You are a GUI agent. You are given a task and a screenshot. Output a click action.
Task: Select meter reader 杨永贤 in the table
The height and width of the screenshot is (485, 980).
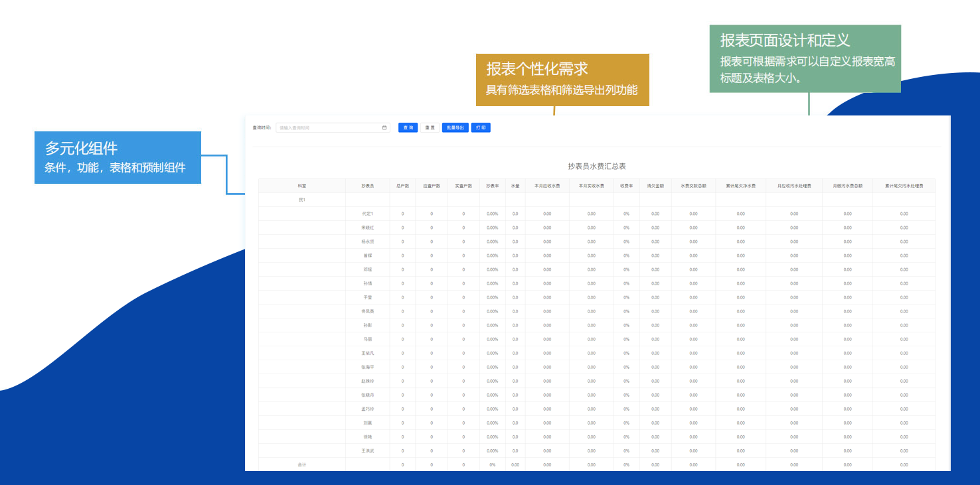(x=367, y=242)
